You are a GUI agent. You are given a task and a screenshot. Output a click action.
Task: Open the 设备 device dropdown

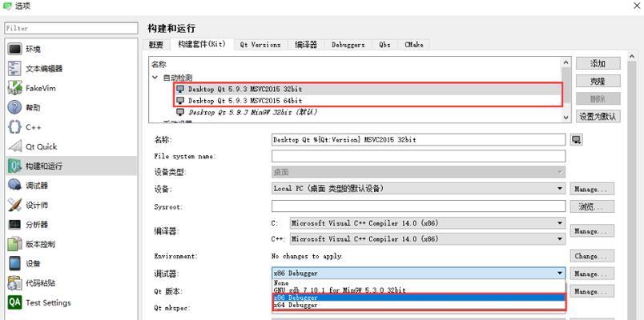[418, 189]
